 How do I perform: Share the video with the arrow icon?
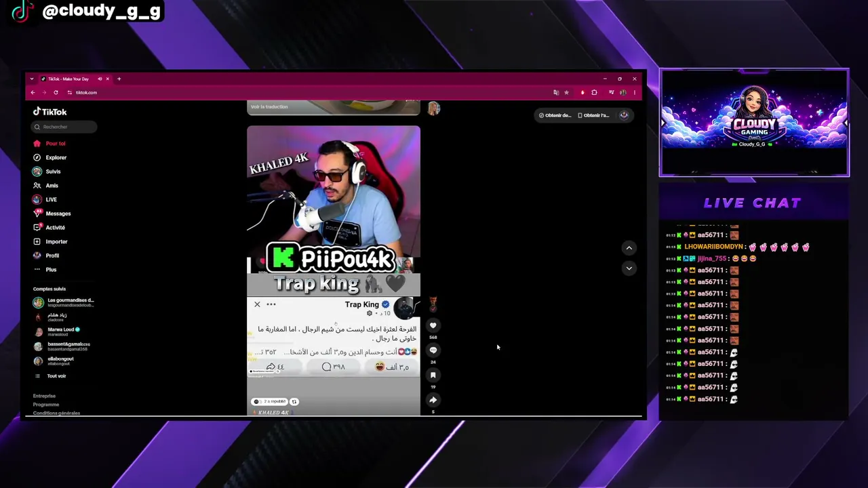[433, 400]
